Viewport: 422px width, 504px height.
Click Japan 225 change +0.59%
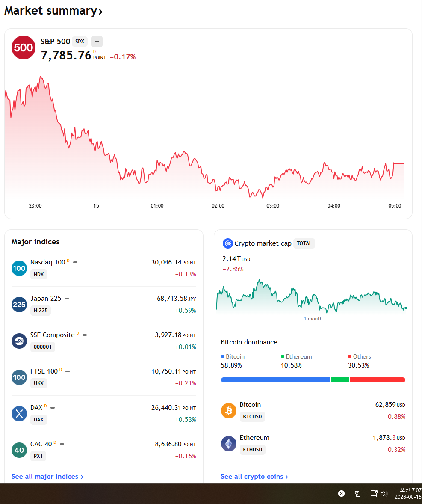click(186, 311)
